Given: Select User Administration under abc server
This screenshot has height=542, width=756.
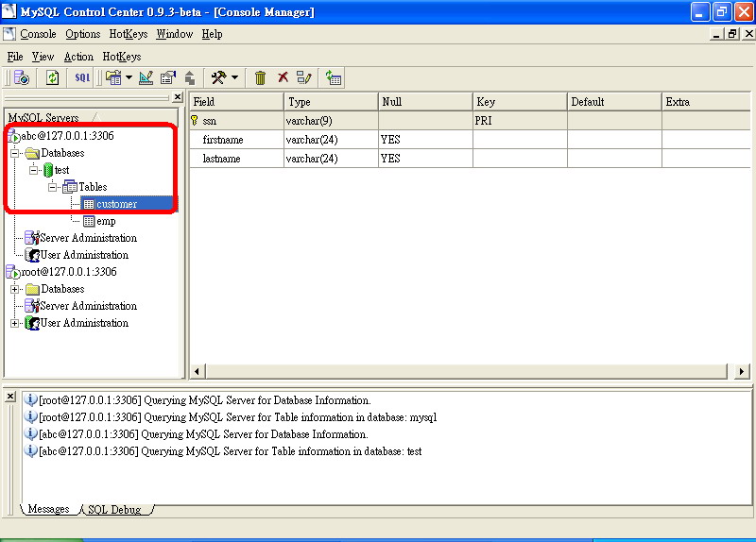Looking at the screenshot, I should (84, 255).
